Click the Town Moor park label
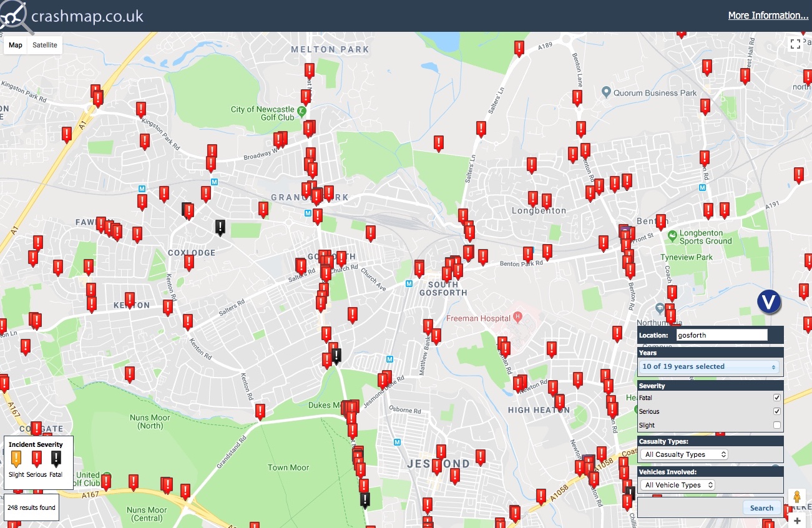 tap(288, 467)
